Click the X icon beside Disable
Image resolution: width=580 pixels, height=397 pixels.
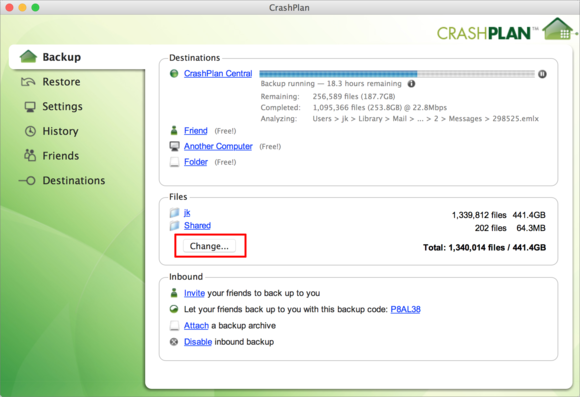(x=174, y=342)
